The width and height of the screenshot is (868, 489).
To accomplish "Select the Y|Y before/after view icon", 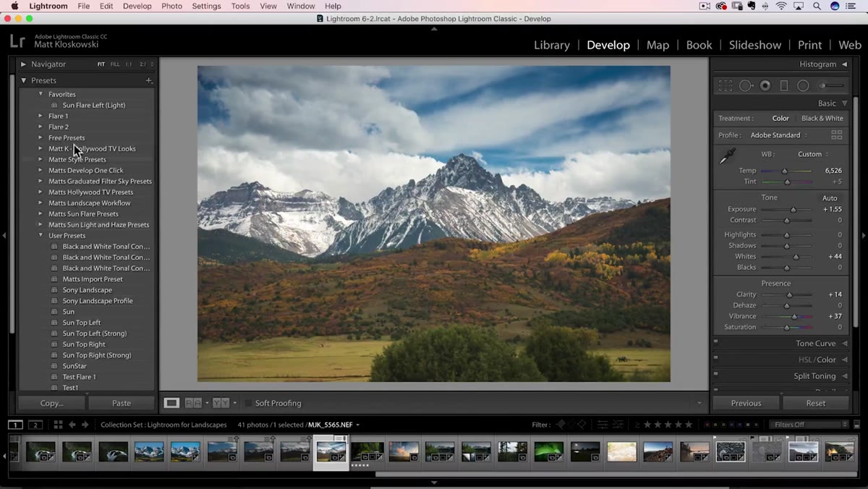I will [x=221, y=403].
